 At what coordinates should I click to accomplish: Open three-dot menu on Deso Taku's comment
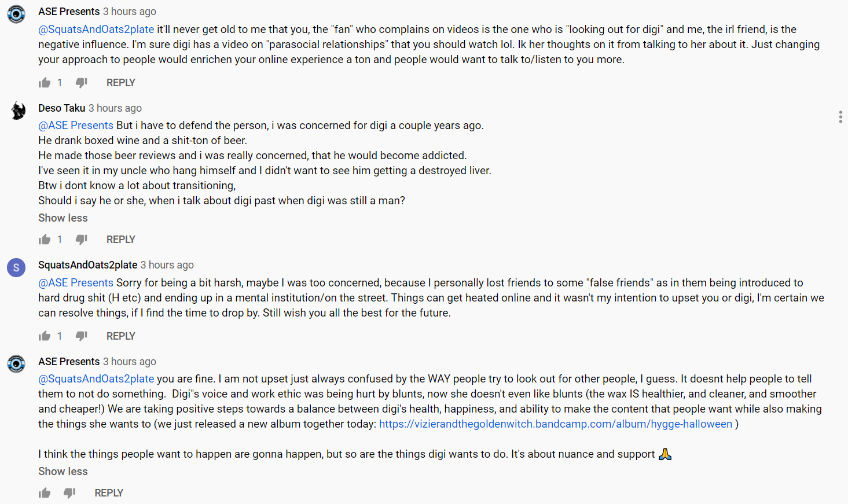(x=840, y=117)
